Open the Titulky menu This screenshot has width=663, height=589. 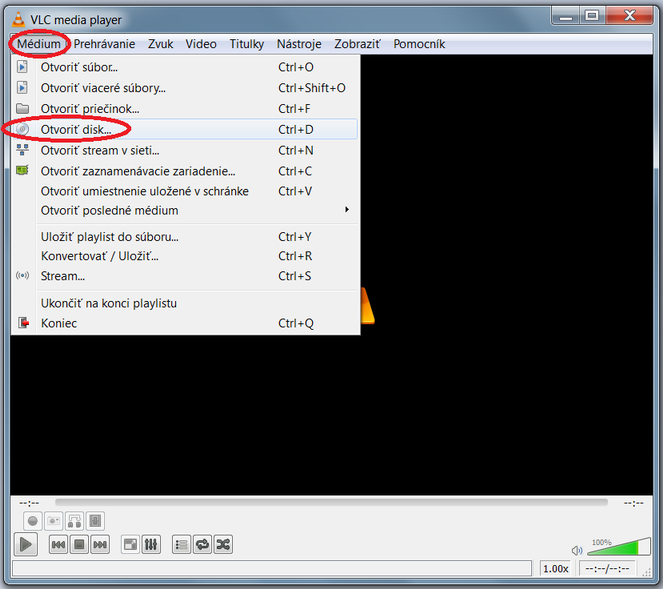click(247, 44)
